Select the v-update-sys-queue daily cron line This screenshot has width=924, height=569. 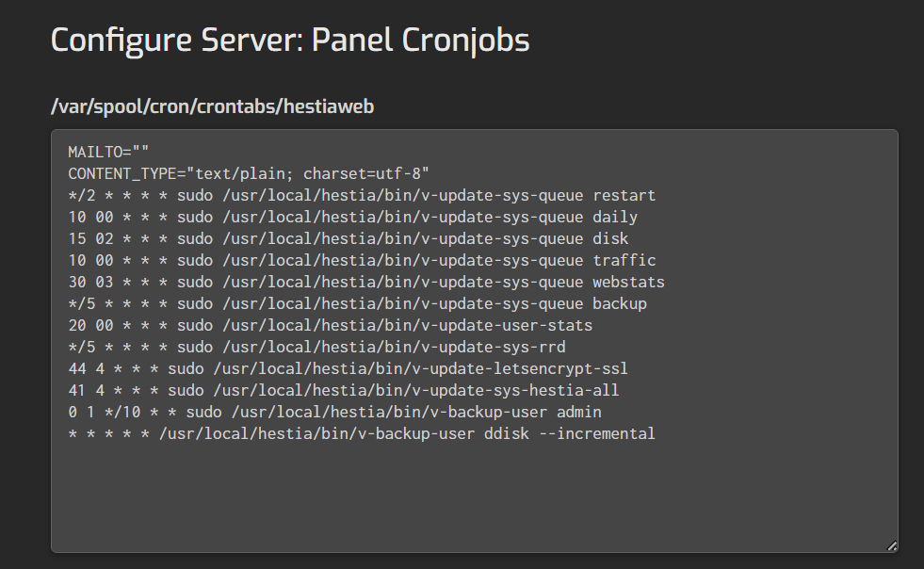click(x=352, y=217)
